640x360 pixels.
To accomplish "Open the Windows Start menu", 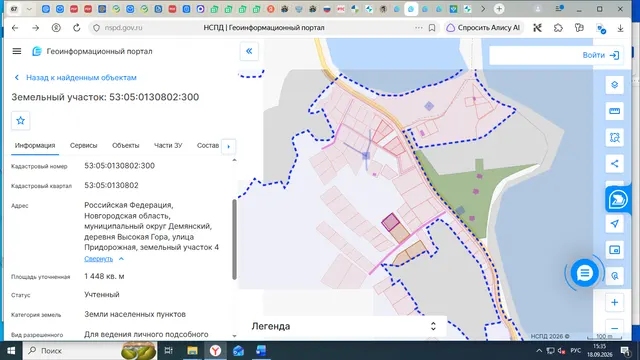I will click(11, 351).
